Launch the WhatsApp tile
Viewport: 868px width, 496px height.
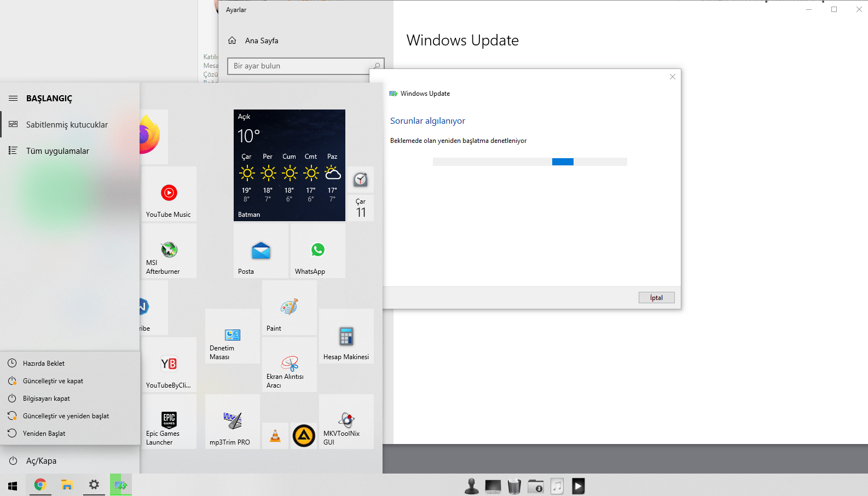[x=318, y=251]
